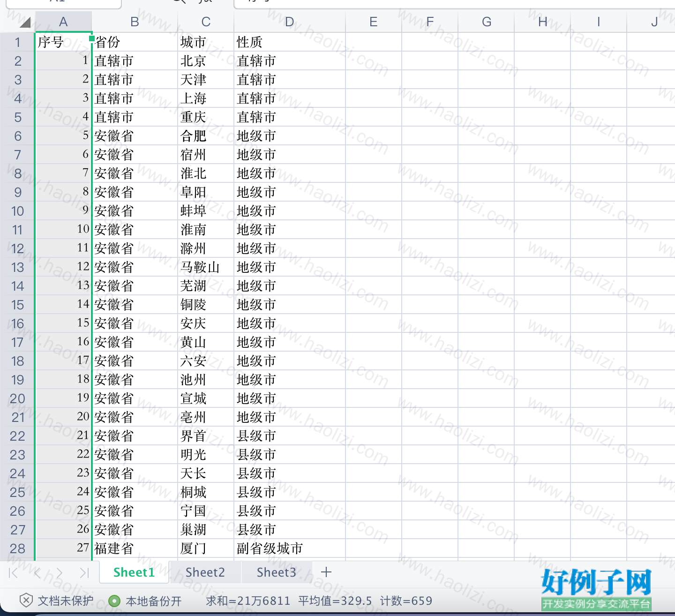Viewport: 675px width, 616px height.
Task: Select cell containing 阜阳
Action: click(206, 192)
